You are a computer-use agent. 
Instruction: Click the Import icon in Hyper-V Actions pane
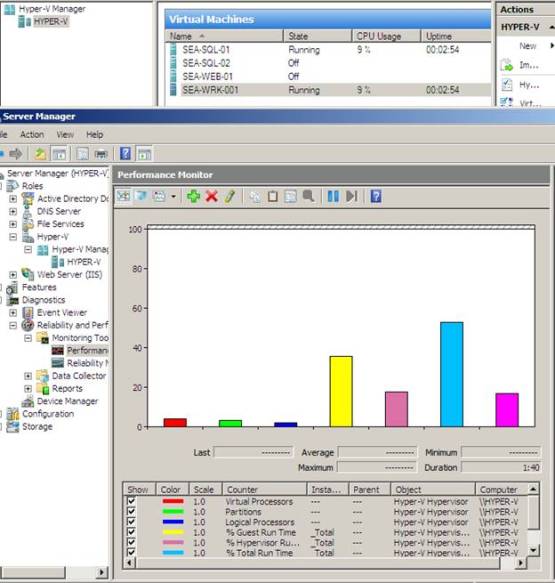(x=506, y=65)
